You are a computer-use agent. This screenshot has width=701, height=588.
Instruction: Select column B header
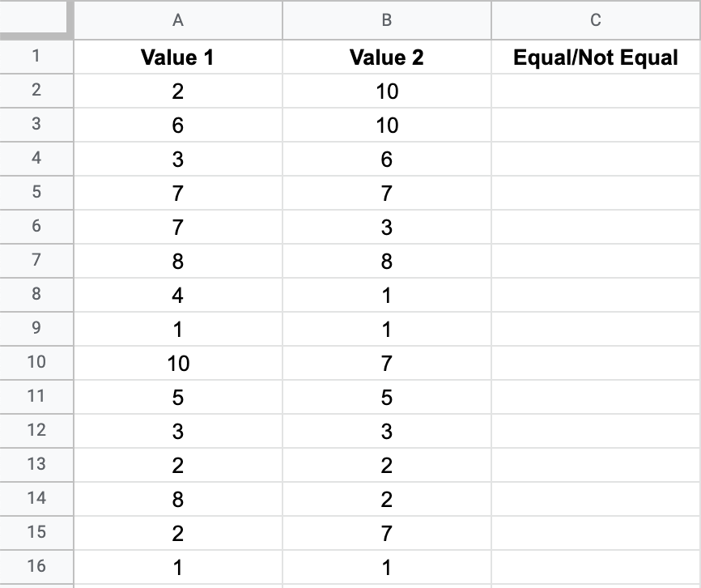click(x=386, y=21)
